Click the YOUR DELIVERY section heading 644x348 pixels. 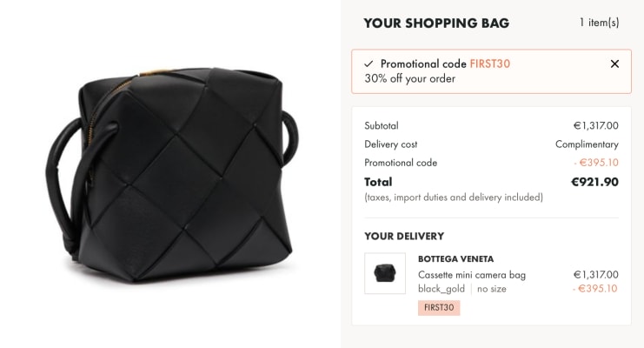(404, 236)
